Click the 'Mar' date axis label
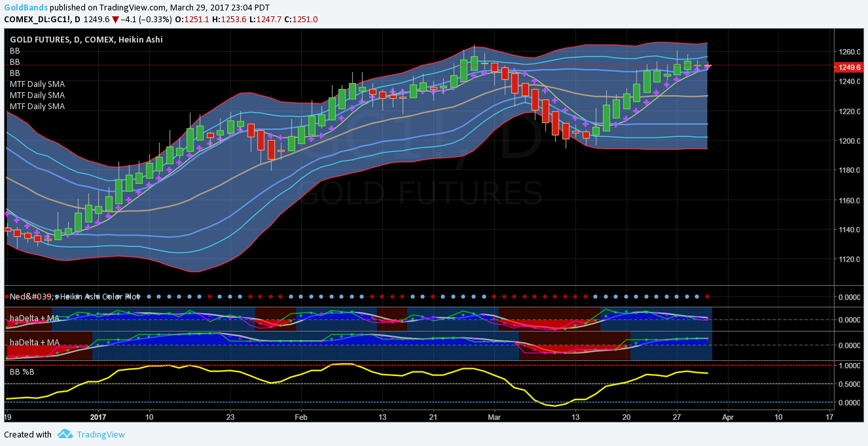This screenshot has width=868, height=446. pyautogui.click(x=494, y=416)
